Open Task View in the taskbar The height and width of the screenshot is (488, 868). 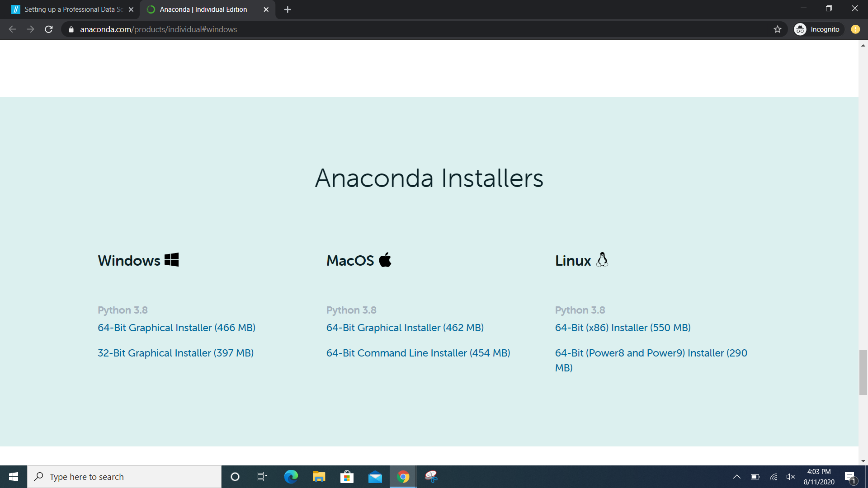click(x=262, y=477)
